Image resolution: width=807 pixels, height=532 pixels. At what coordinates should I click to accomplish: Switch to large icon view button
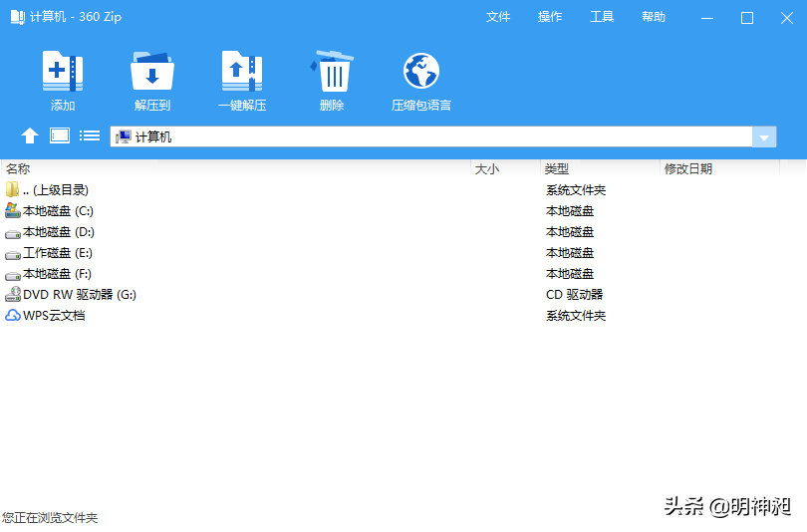click(x=60, y=135)
